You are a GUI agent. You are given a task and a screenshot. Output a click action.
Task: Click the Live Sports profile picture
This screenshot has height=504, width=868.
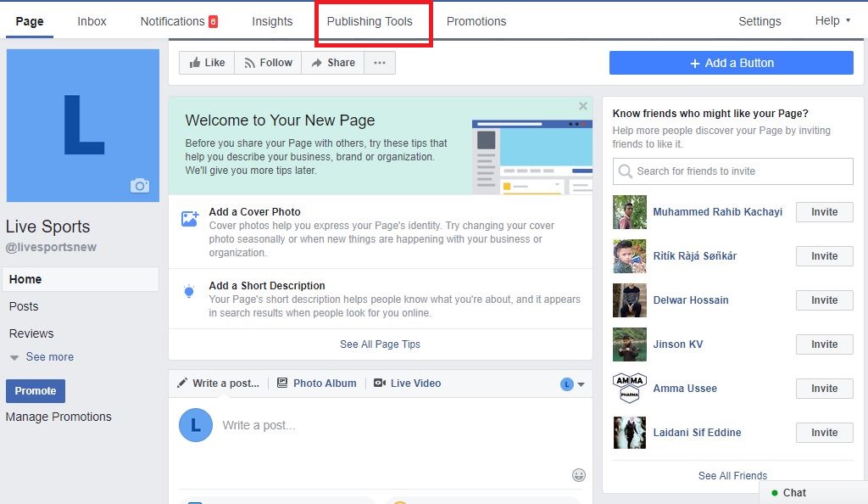pyautogui.click(x=83, y=126)
